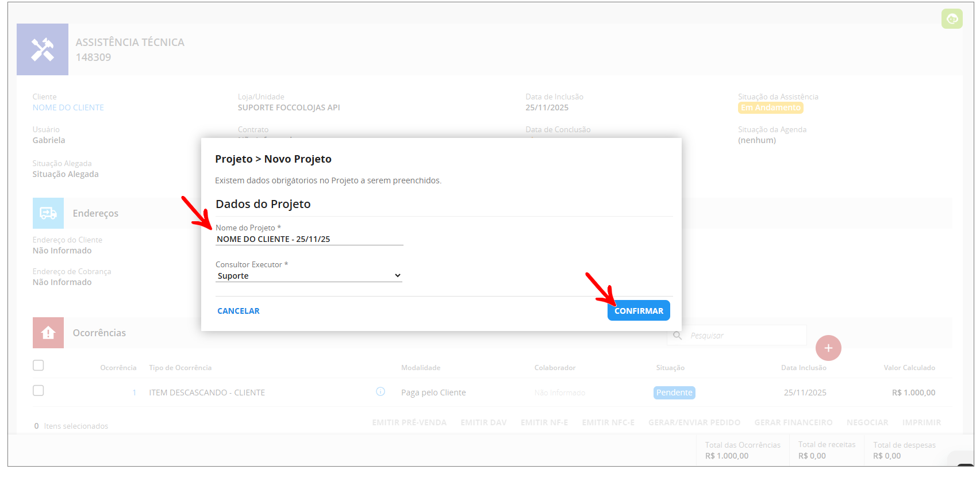The width and height of the screenshot is (980, 477).
Task: Click the Gabriela user name
Action: pyautogui.click(x=49, y=140)
